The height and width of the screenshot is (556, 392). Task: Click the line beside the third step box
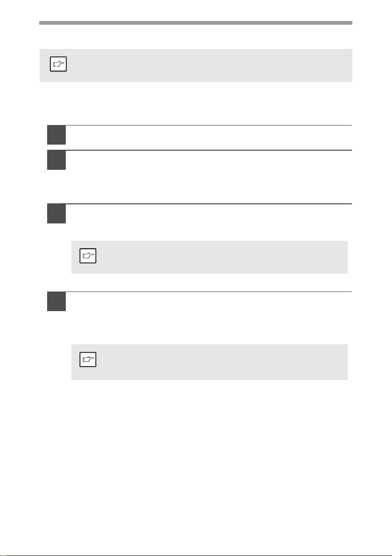click(209, 204)
